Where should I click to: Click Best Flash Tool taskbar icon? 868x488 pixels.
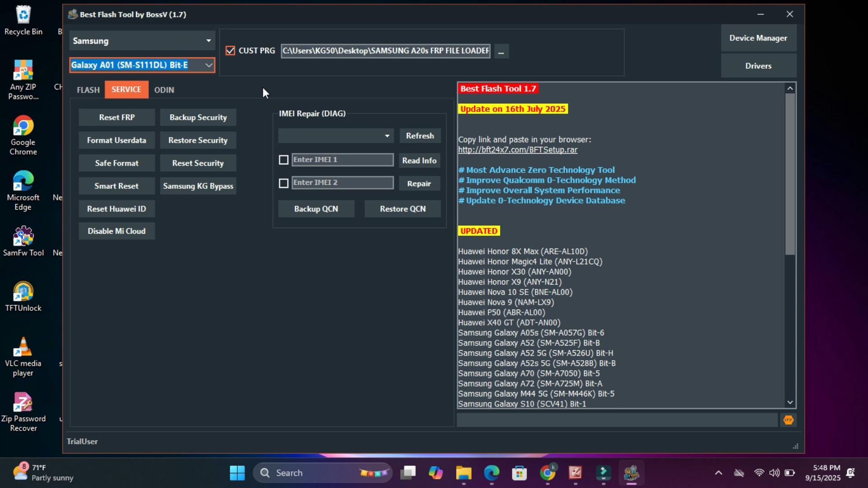[x=631, y=473]
